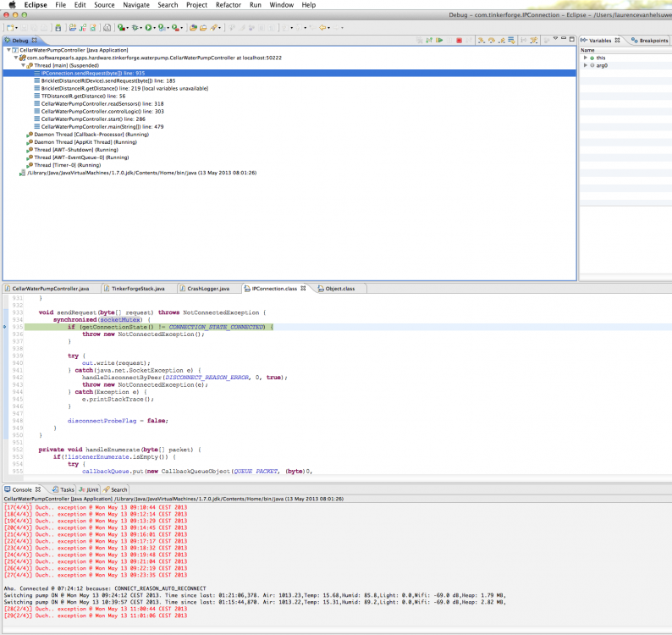Expand the 'arg0' variable
This screenshot has height=635, width=672.
[585, 65]
